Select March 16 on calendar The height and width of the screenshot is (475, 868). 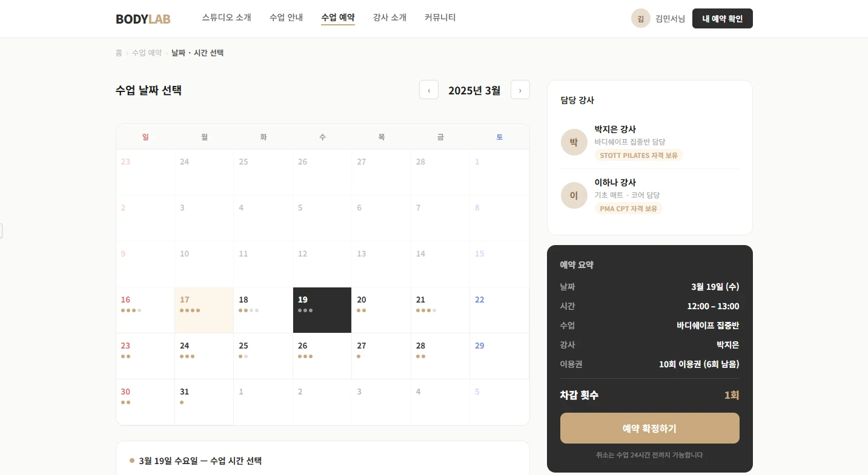pyautogui.click(x=145, y=310)
